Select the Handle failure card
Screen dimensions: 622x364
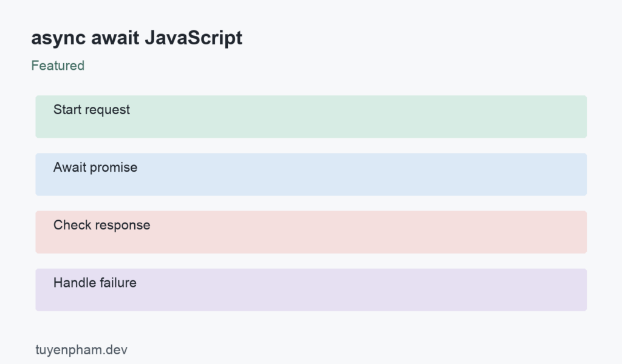pyautogui.click(x=311, y=290)
